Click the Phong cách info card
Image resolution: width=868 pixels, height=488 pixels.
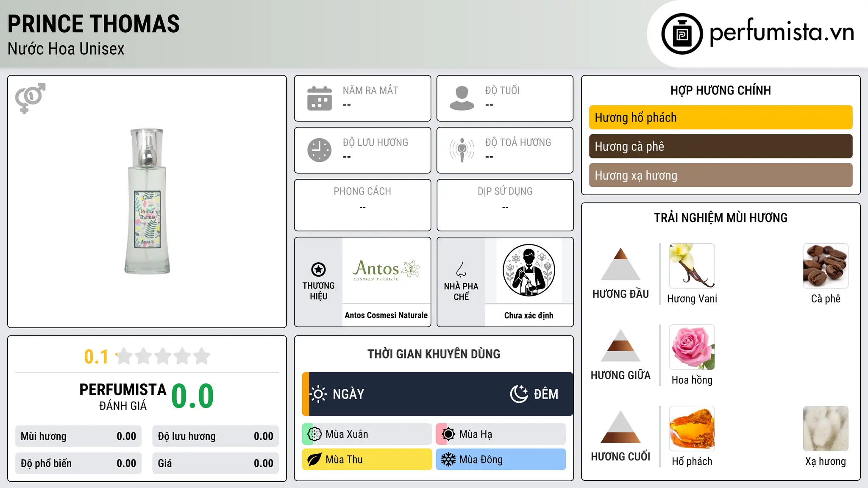(x=362, y=205)
